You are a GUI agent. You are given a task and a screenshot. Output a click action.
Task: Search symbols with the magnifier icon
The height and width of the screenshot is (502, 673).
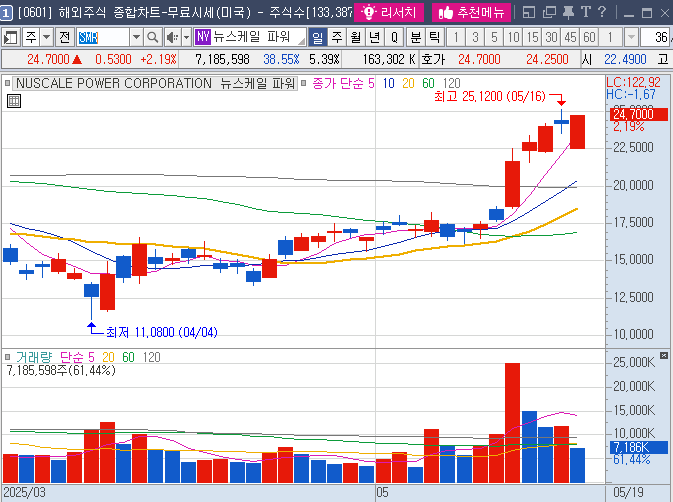coord(152,38)
